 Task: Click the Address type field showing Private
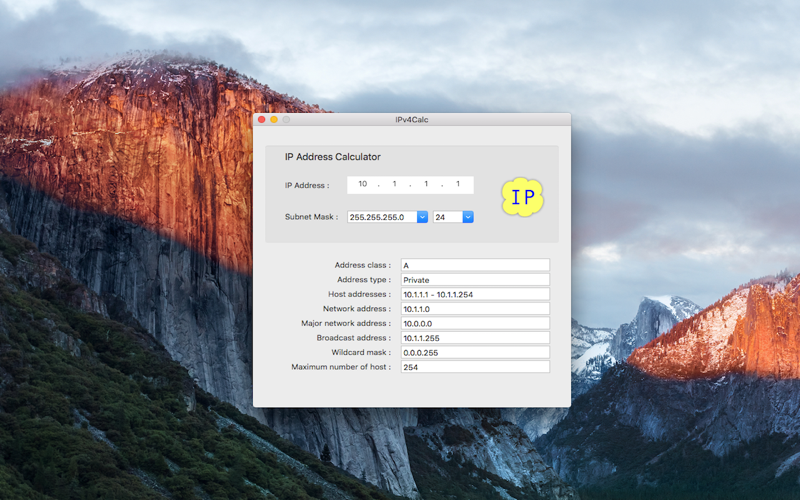[x=475, y=280]
